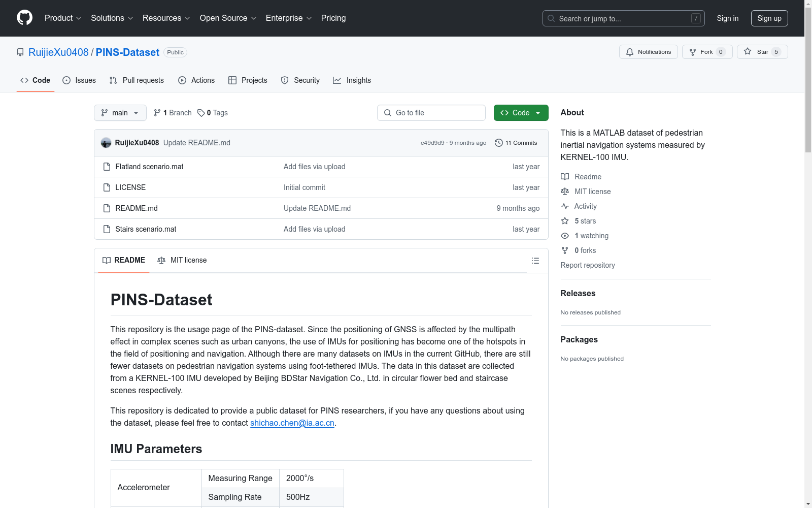This screenshot has height=508, width=812.
Task: Open the green Code dropdown
Action: pyautogui.click(x=521, y=113)
